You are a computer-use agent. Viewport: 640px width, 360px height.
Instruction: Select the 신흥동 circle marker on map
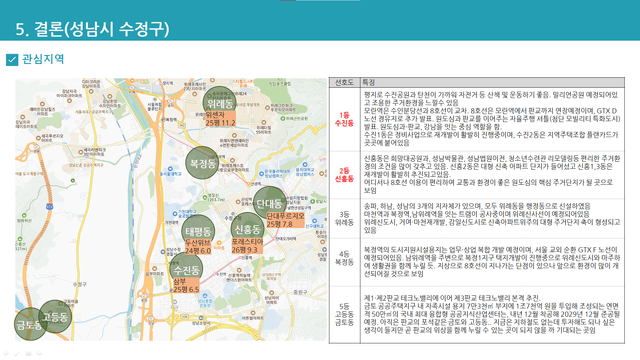[247, 229]
